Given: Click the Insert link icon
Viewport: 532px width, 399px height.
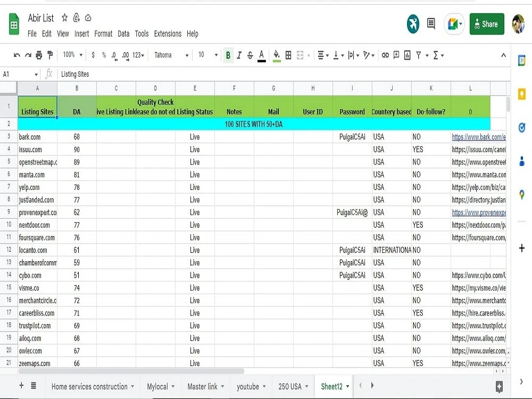Looking at the screenshot, I should pyautogui.click(x=385, y=55).
